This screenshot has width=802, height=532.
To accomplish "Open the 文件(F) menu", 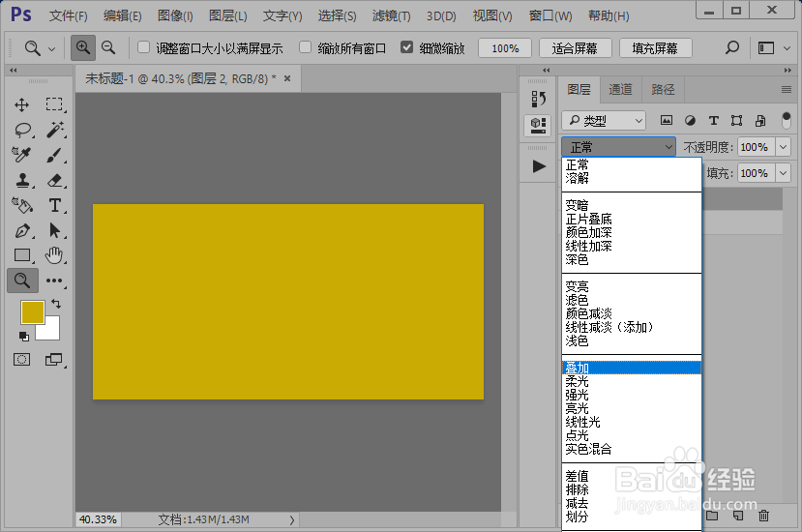I will point(68,15).
